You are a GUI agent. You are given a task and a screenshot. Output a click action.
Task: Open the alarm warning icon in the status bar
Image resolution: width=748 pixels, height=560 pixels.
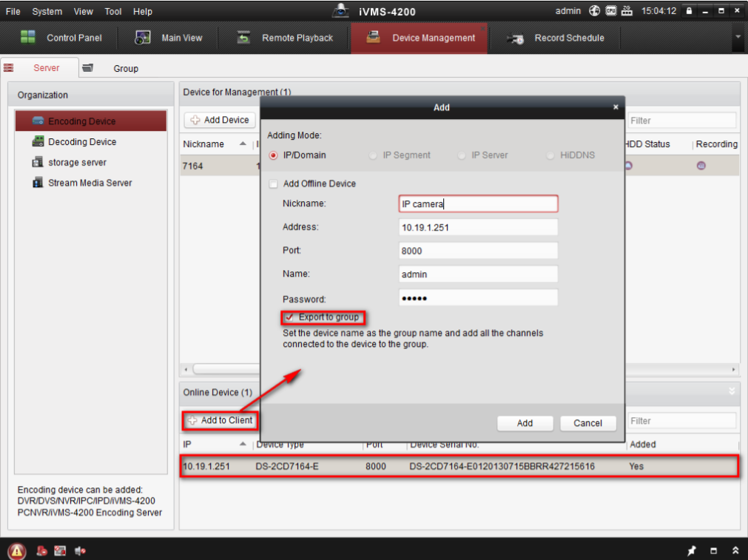17,551
